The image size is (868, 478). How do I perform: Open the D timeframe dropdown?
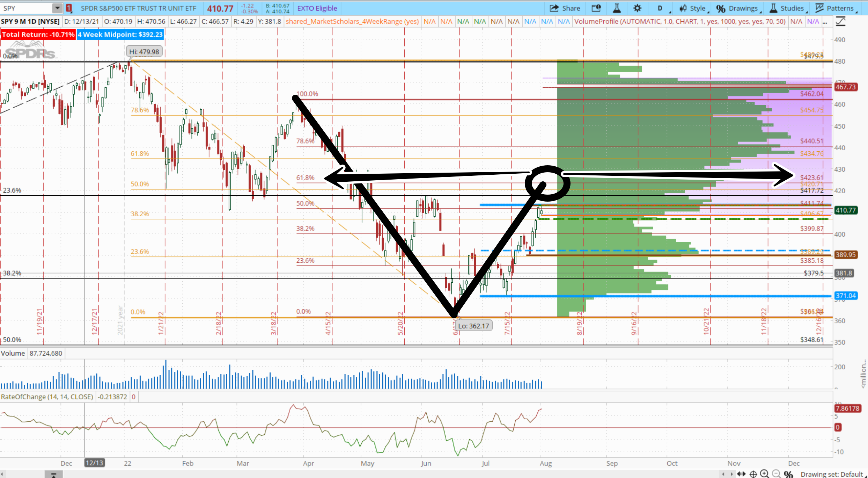pyautogui.click(x=660, y=8)
